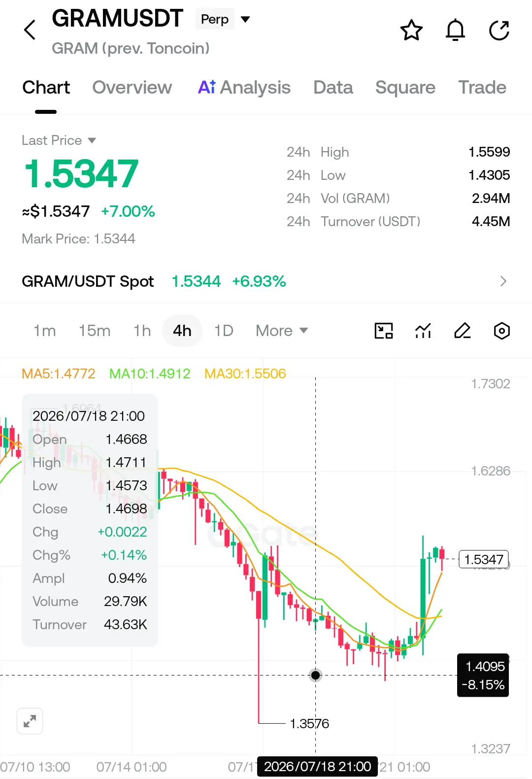
Task: Tap the MA30:1.5506 indicator label
Action: (245, 373)
